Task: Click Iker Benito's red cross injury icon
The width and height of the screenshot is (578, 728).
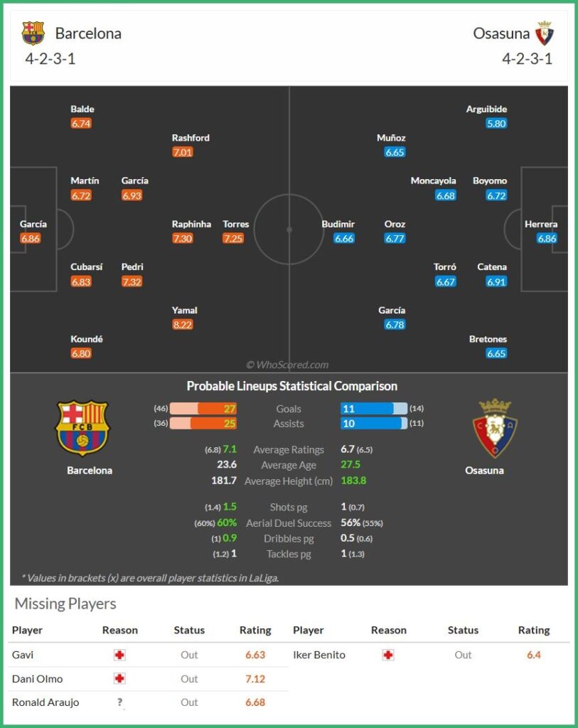Action: coord(388,655)
